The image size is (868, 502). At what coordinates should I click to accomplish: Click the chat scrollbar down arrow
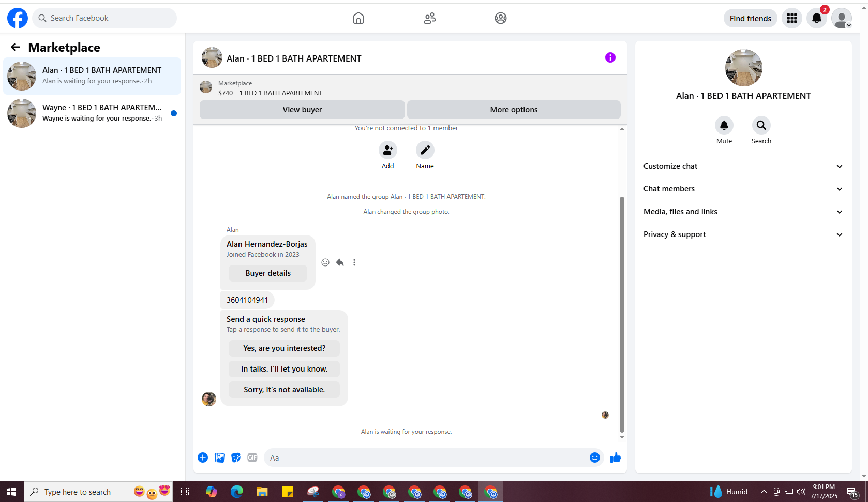tap(622, 437)
